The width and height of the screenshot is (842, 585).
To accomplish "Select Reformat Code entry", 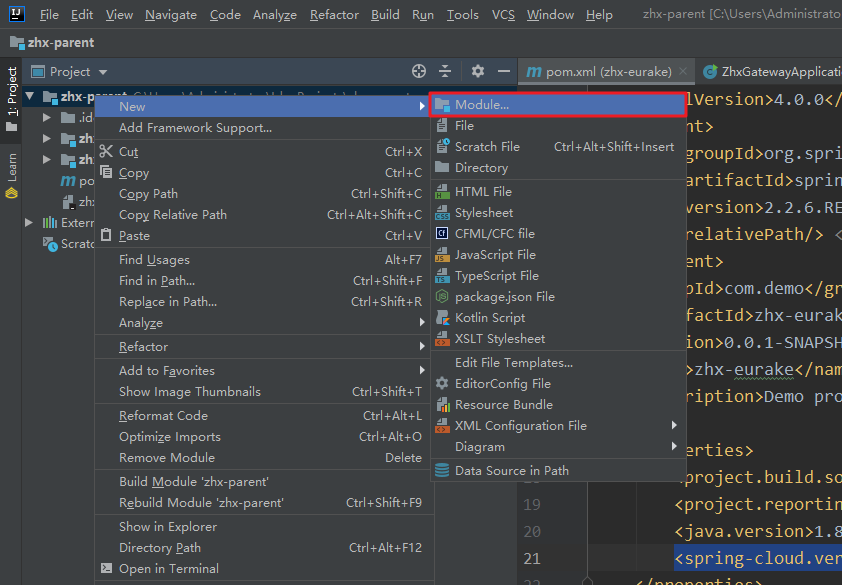I will tap(264, 415).
